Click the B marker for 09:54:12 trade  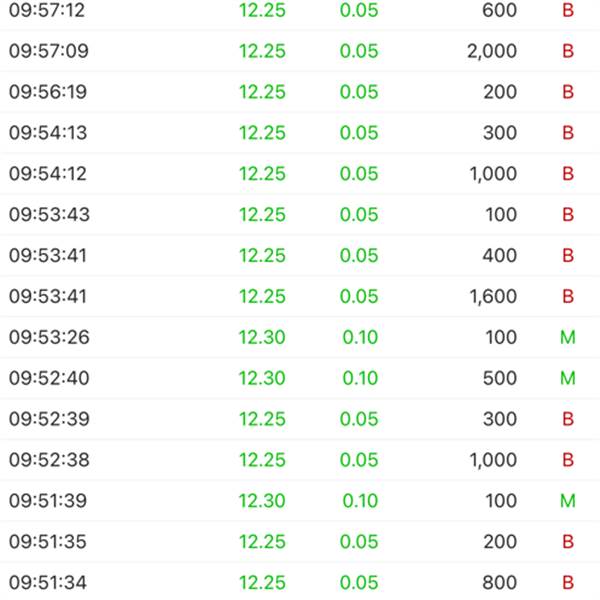(568, 174)
